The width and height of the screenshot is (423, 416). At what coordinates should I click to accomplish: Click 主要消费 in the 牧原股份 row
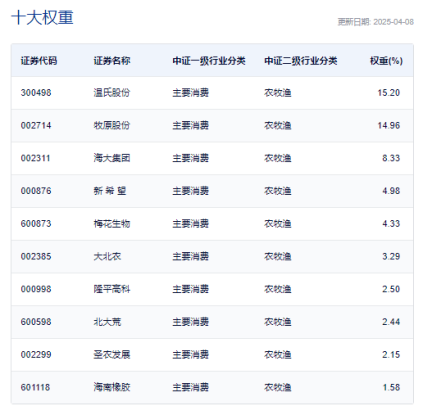[x=191, y=125]
